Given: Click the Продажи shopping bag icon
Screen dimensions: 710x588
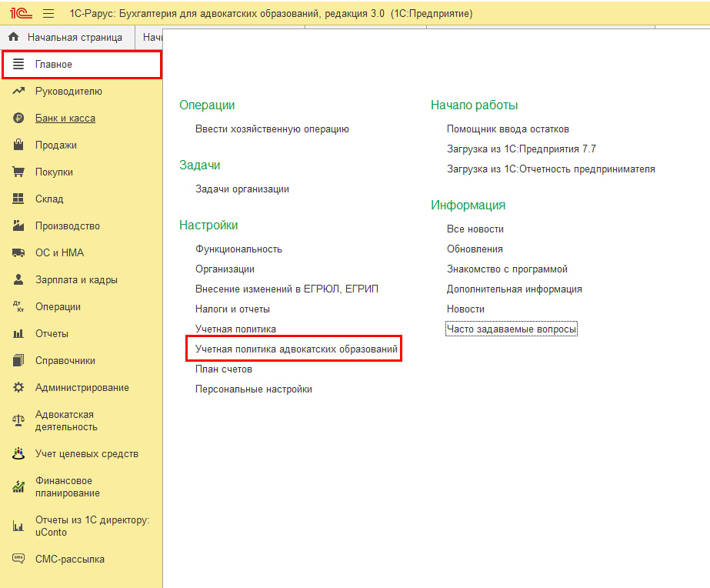Looking at the screenshot, I should click(x=18, y=145).
